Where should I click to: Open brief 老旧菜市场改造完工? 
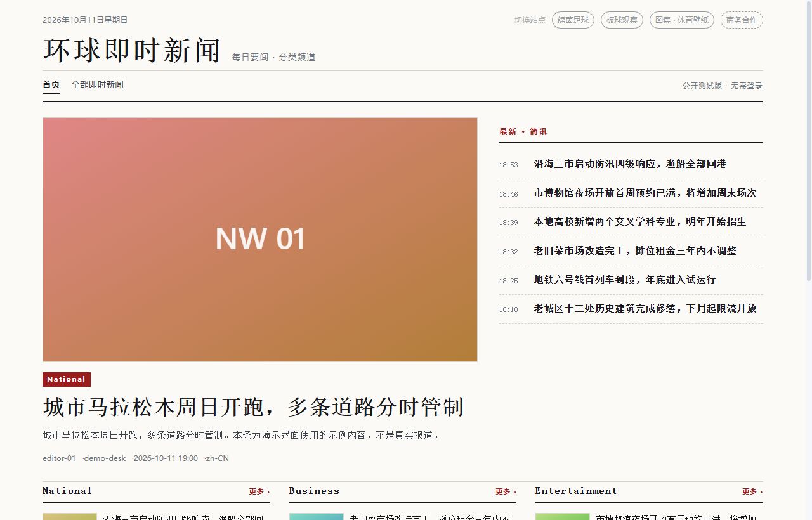point(635,251)
